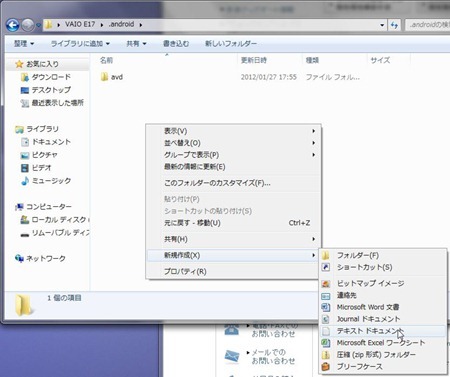Viewport: 450px width, 377px height.
Task: Click the 新しいフォルダー toolbar button
Action: (231, 44)
